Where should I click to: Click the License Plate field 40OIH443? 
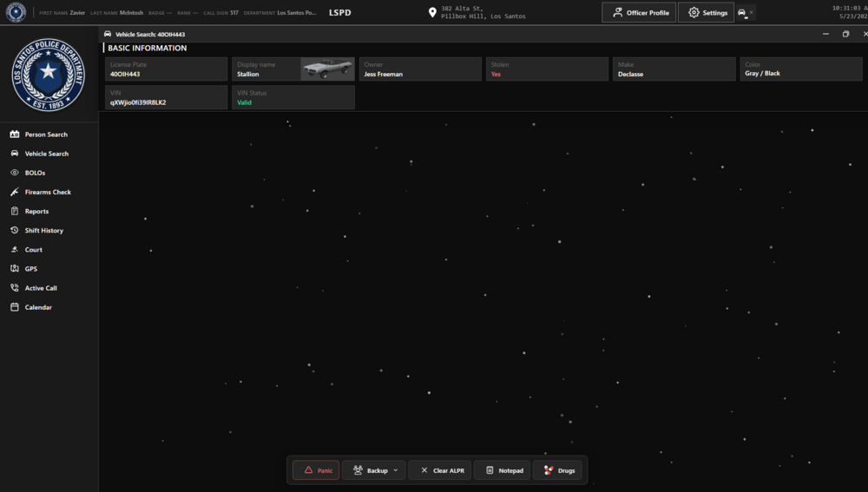[x=166, y=69]
